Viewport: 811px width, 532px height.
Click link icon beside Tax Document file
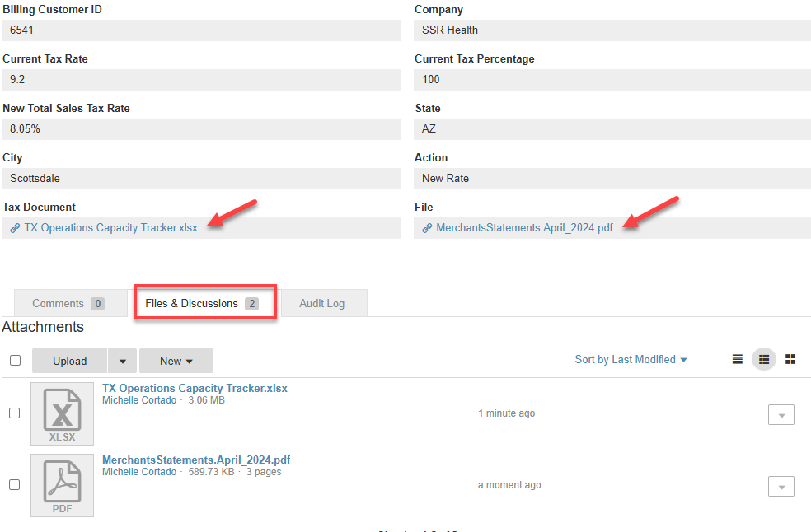coord(15,228)
